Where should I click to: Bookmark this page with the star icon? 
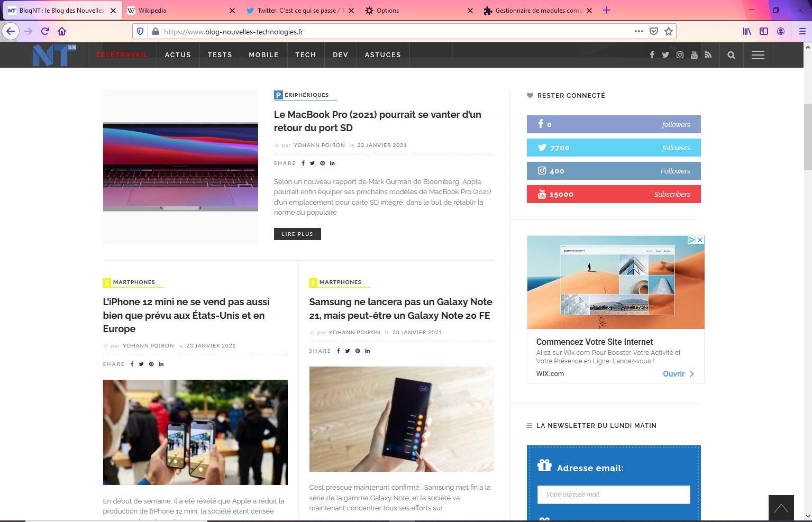tap(669, 31)
